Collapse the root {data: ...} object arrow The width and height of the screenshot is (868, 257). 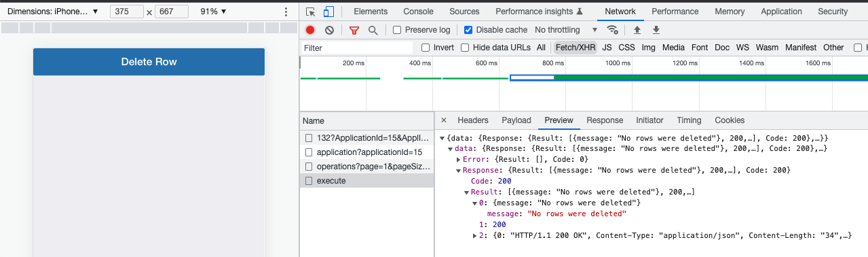(x=442, y=138)
